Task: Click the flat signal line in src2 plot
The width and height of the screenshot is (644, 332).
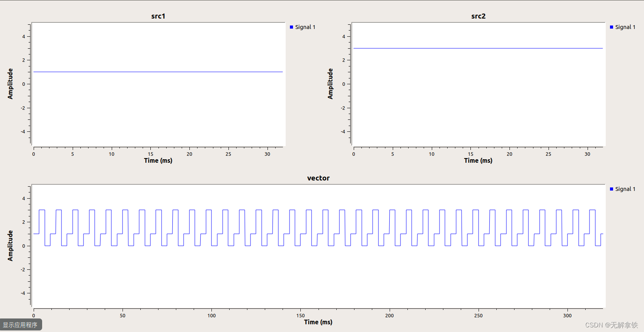Action: click(x=478, y=48)
